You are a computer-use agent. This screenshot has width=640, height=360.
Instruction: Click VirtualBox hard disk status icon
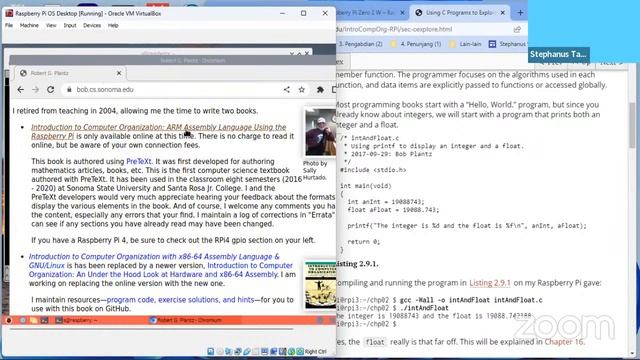211,351
